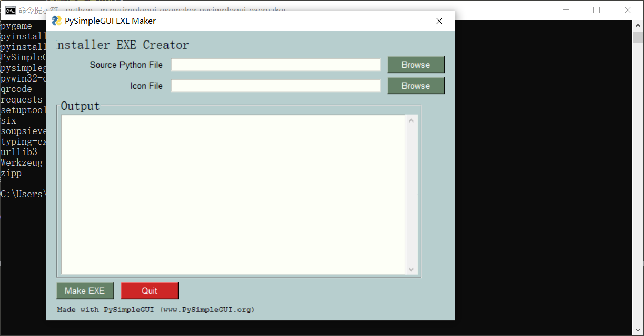Select 'requests' line in command prompt
The width and height of the screenshot is (644, 336).
[x=22, y=100]
